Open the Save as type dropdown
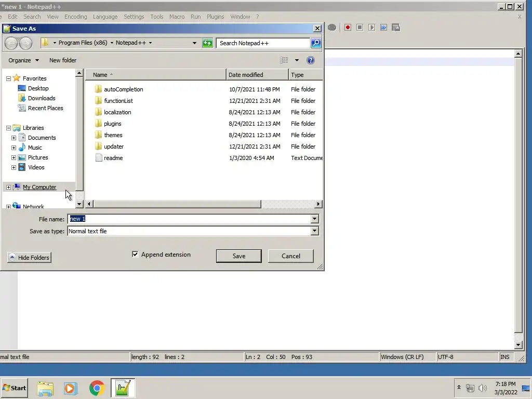 point(314,231)
